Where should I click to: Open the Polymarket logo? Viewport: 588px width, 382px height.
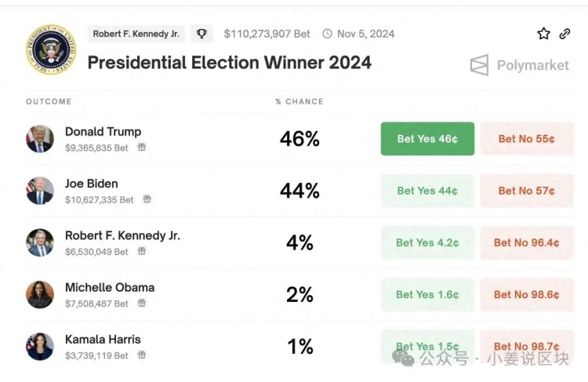519,65
